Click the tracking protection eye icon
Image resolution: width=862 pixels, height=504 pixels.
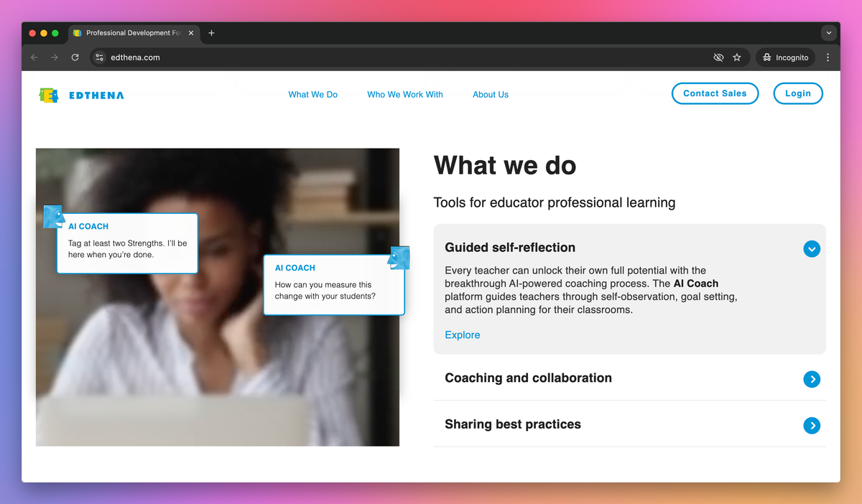(718, 57)
